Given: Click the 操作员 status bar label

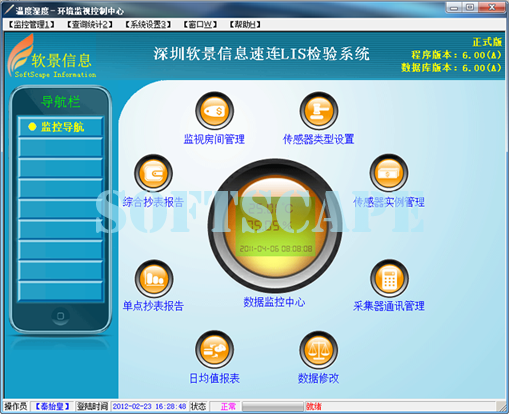Looking at the screenshot, I should click(x=16, y=406).
